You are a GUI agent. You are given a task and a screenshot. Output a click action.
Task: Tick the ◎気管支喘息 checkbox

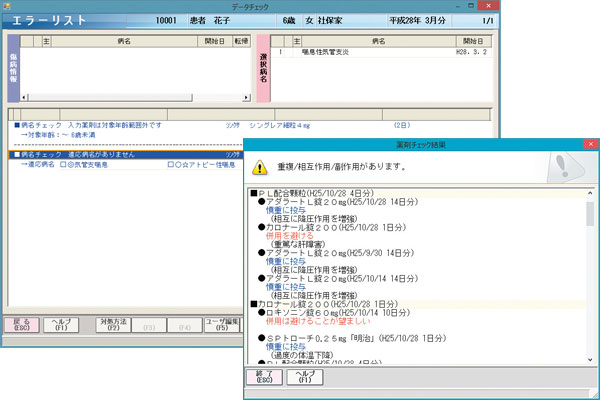click(63, 165)
